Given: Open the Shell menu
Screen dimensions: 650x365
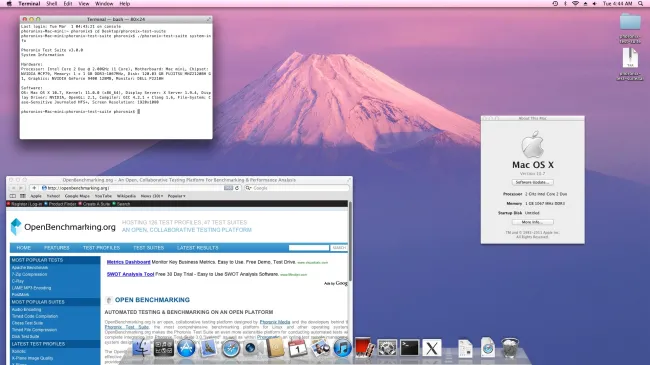Looking at the screenshot, I should click(x=52, y=3).
